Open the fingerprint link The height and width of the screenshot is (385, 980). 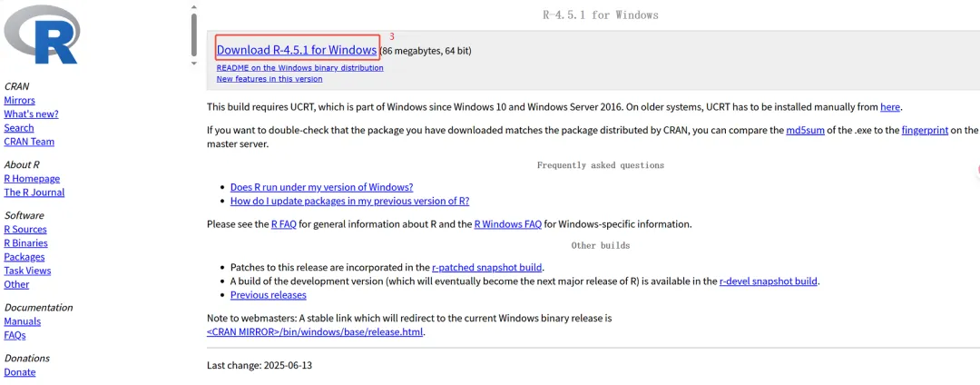(x=925, y=131)
